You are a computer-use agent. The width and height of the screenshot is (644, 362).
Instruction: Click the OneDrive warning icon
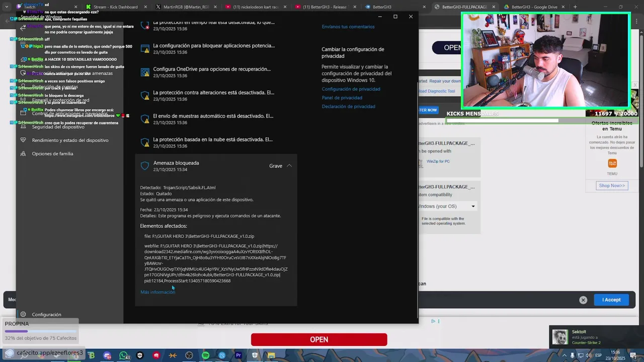coord(145,72)
